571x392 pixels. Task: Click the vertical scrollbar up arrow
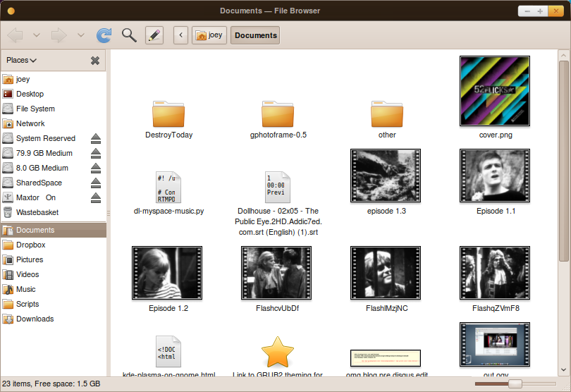(x=563, y=56)
